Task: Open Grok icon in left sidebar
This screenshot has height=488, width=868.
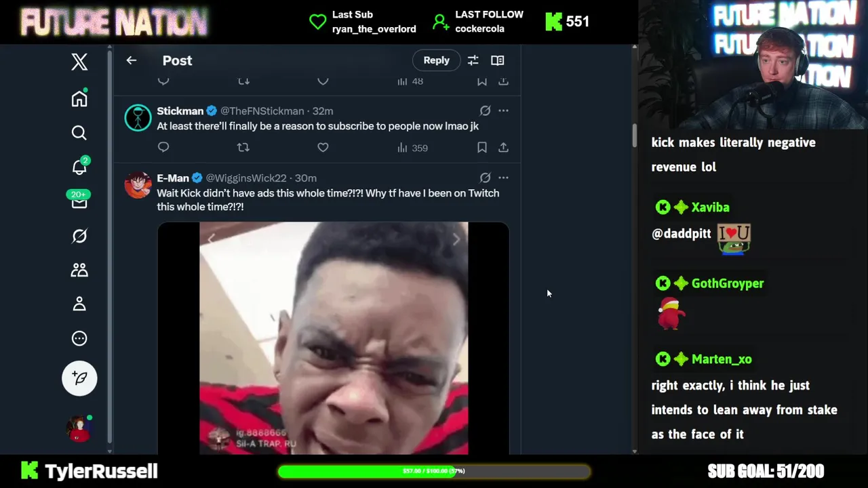Action: [x=79, y=236]
